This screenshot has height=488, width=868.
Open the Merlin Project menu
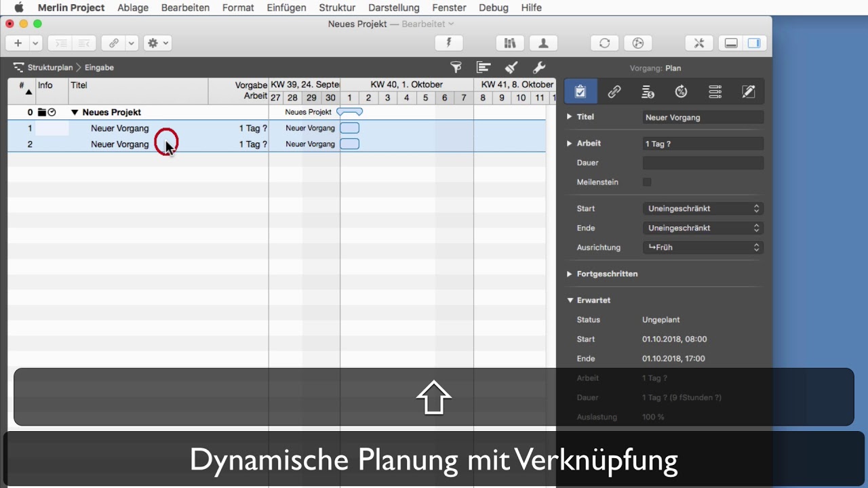(x=71, y=7)
